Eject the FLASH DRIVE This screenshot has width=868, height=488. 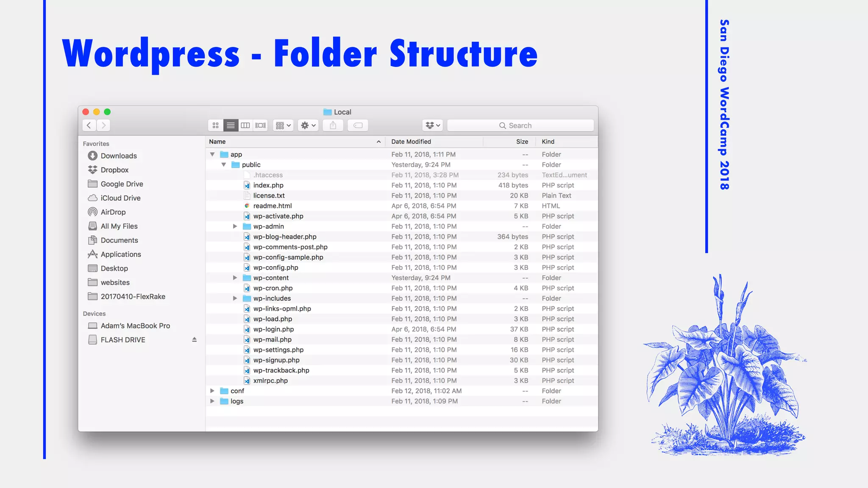[x=195, y=340]
